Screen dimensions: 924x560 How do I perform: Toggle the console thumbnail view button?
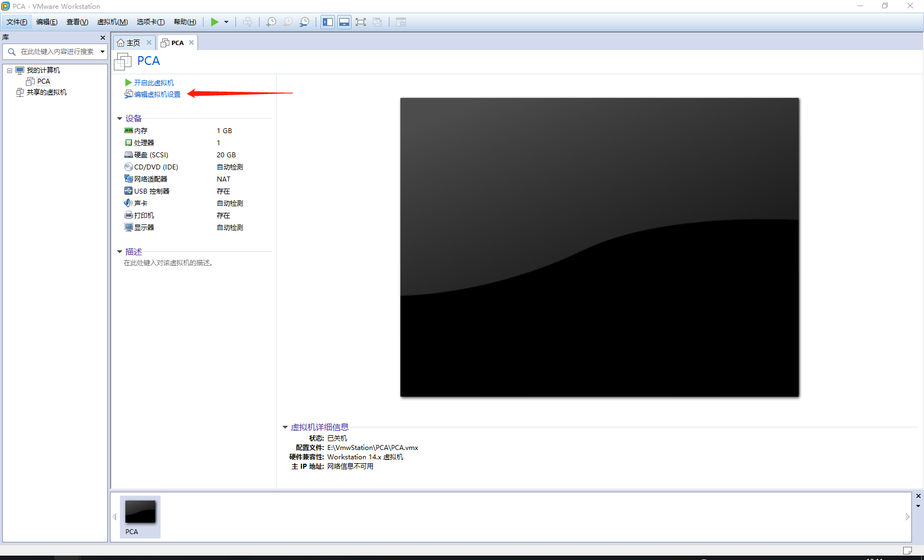click(344, 22)
